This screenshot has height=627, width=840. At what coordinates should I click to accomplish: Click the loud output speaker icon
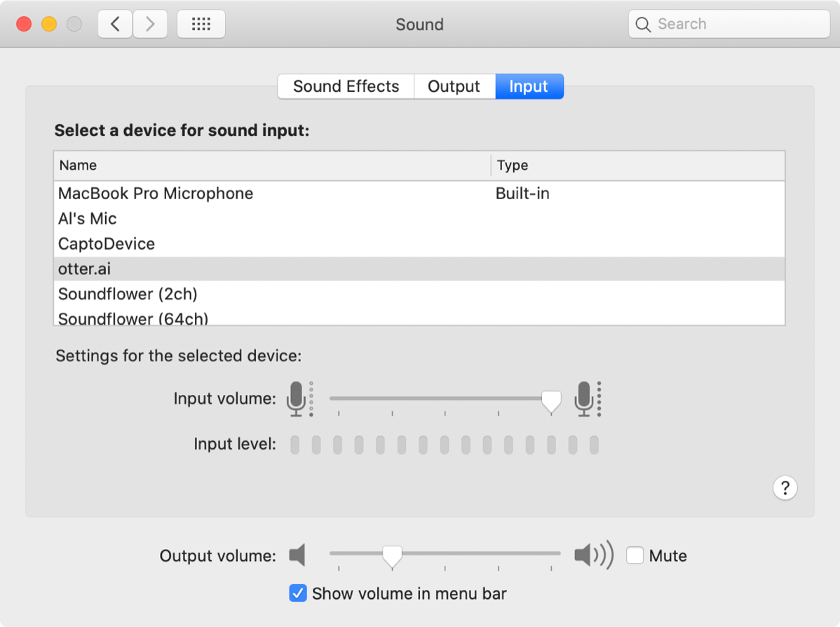(x=593, y=555)
